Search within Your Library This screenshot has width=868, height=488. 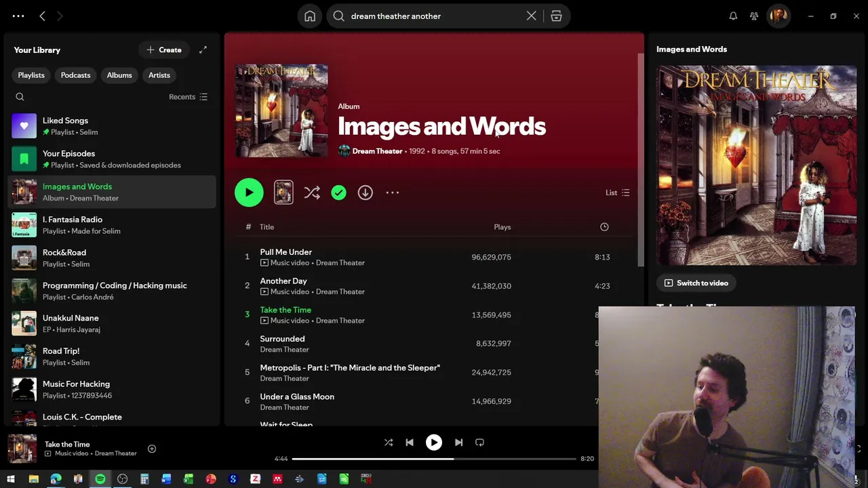click(x=20, y=97)
